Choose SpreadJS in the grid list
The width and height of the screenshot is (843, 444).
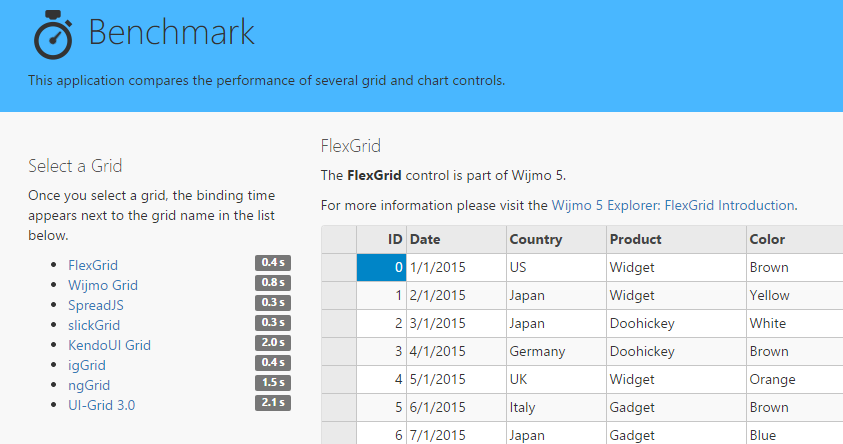click(96, 305)
